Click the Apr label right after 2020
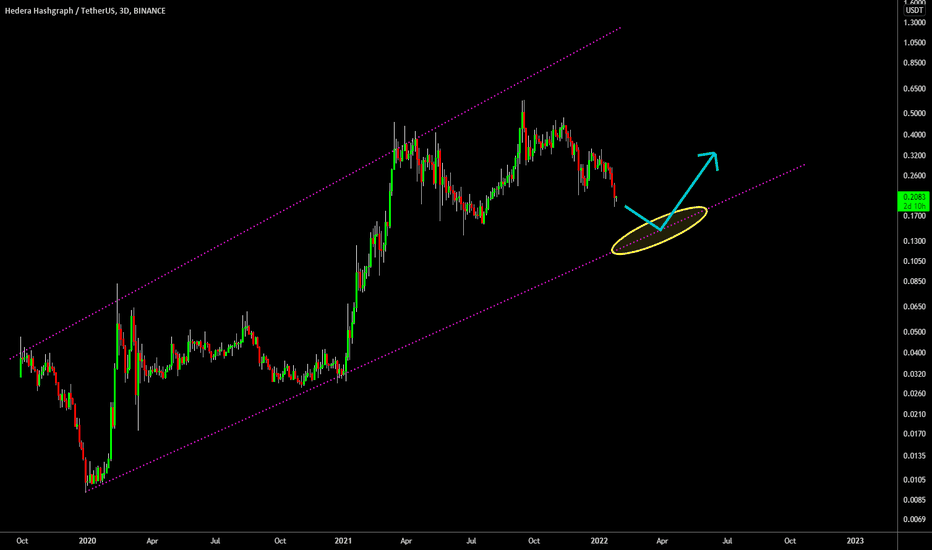The image size is (932, 550). click(x=152, y=541)
